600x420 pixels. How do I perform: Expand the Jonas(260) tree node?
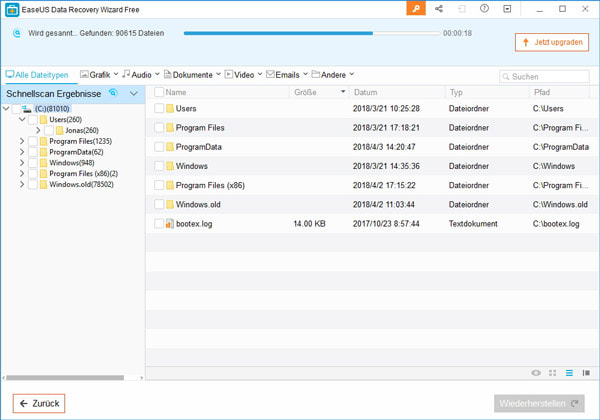[38, 130]
